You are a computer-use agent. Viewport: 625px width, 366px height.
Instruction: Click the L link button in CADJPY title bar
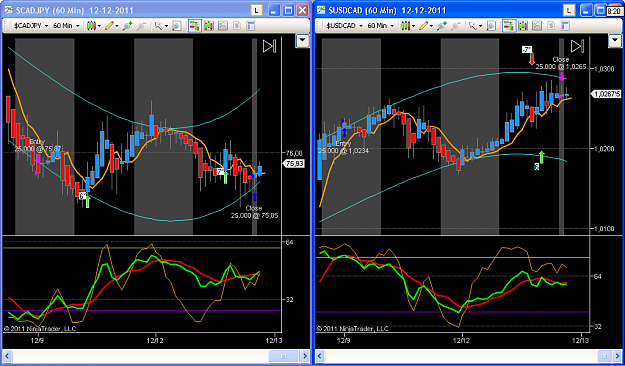point(257,10)
